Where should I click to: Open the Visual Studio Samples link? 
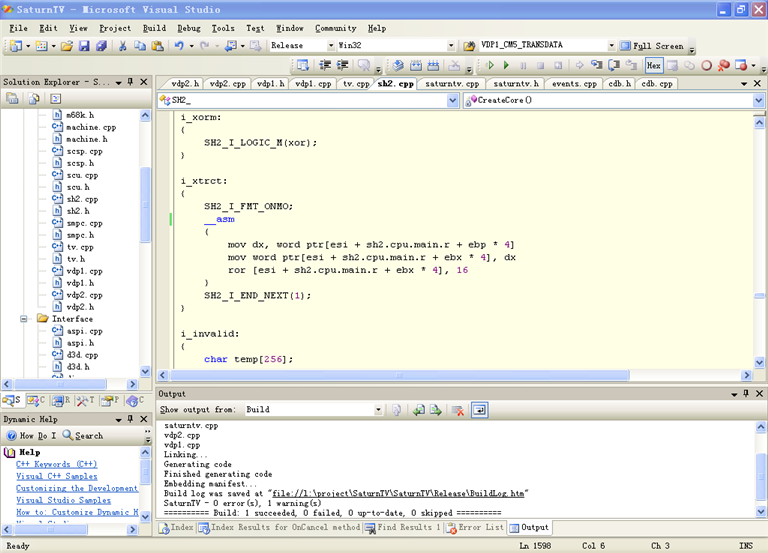coord(63,500)
